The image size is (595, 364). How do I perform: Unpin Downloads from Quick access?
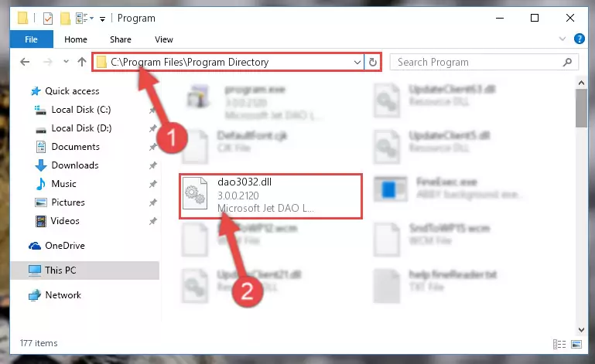152,165
